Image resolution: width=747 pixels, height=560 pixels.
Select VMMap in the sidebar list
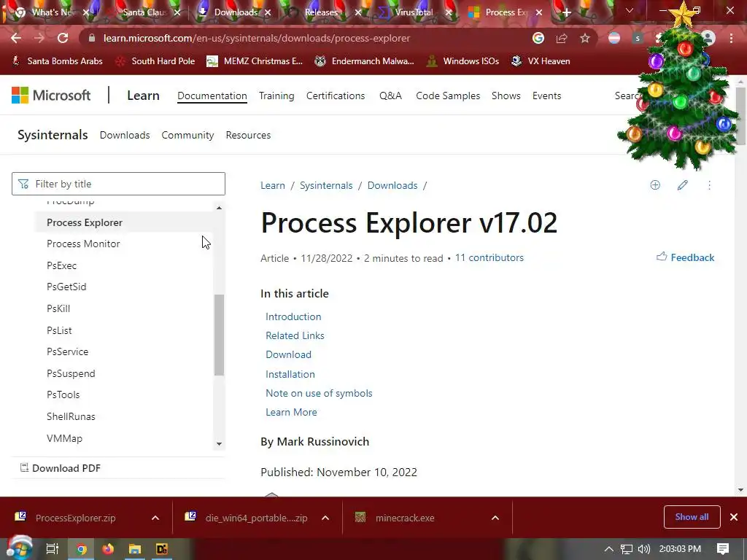coord(64,438)
